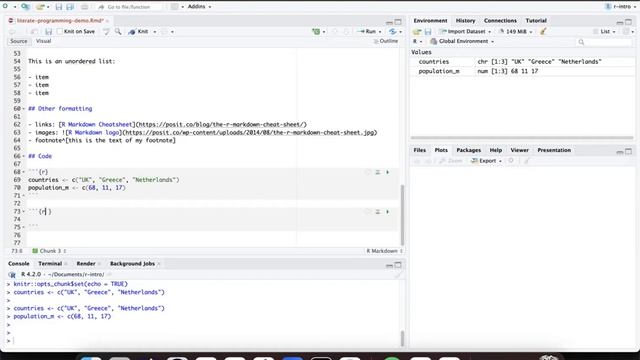This screenshot has height=360, width=640.
Task: Collapse the 'Code' heading fold on line 66
Action: coord(23,156)
